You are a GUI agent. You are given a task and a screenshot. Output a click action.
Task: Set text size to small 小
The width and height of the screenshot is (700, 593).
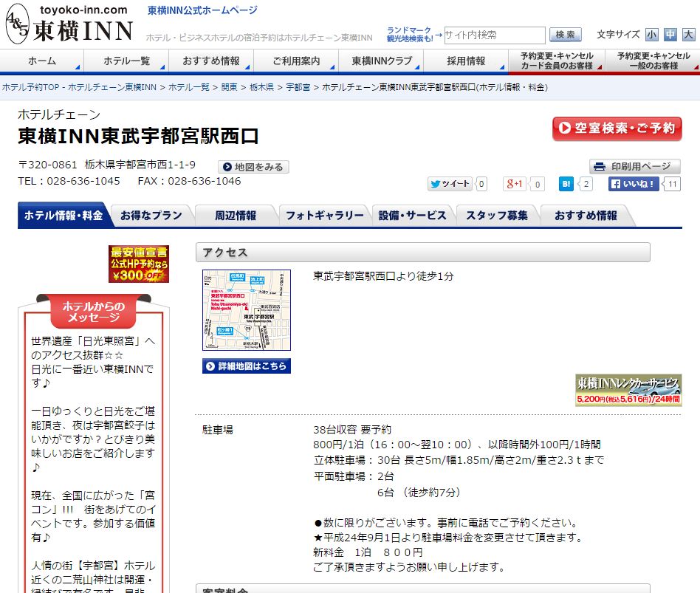[652, 35]
